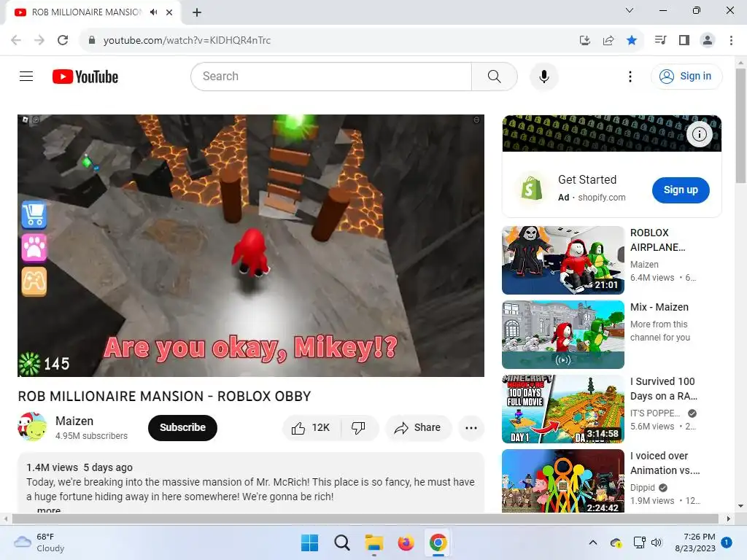Open the tab search chevron
The height and width of the screenshot is (560, 747).
click(x=630, y=10)
